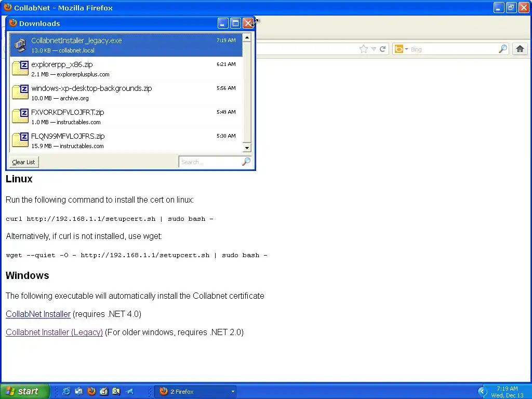
Task: Click the executable icon for CollabnetInstaller_legacy.exe
Action: click(20, 45)
